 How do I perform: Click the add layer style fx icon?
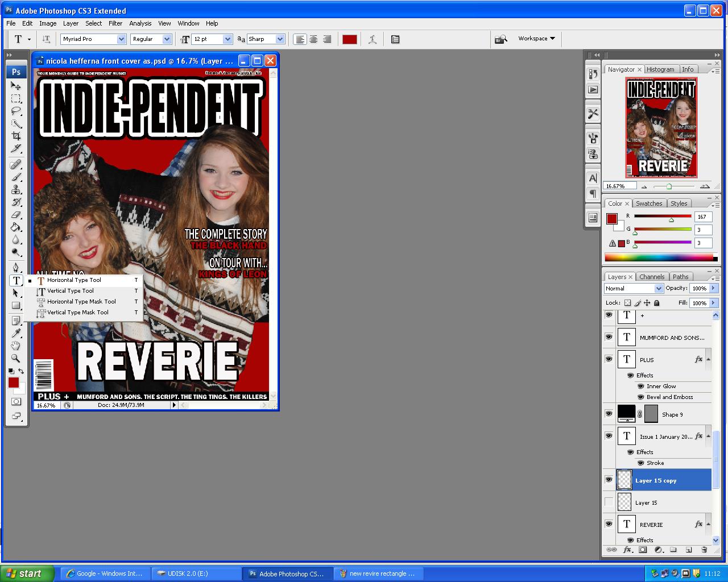click(x=627, y=550)
